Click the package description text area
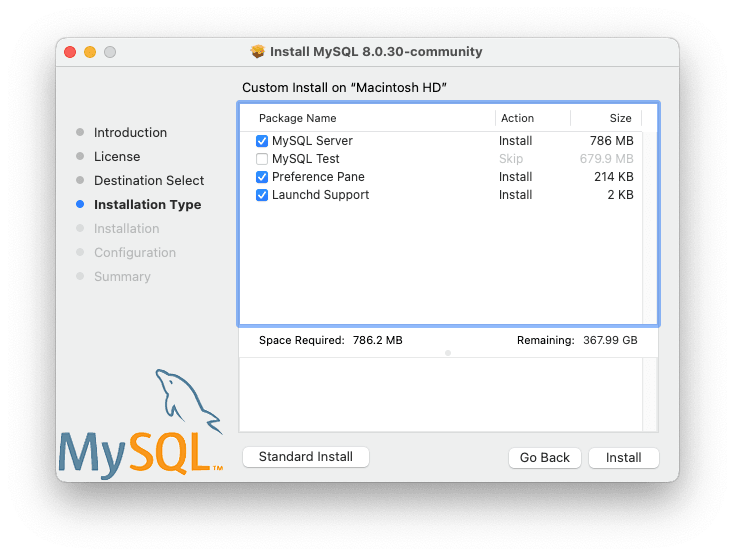Image resolution: width=735 pixels, height=556 pixels. click(x=441, y=395)
